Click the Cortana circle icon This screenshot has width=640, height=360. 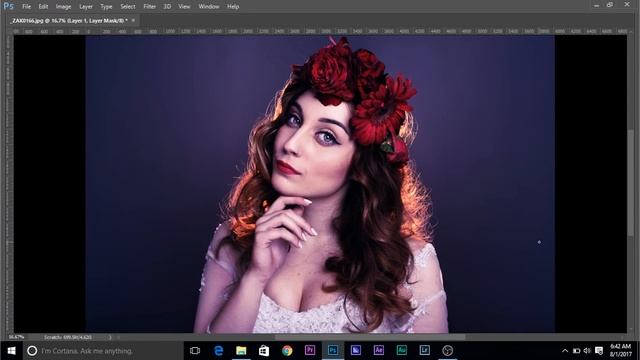pos(32,350)
